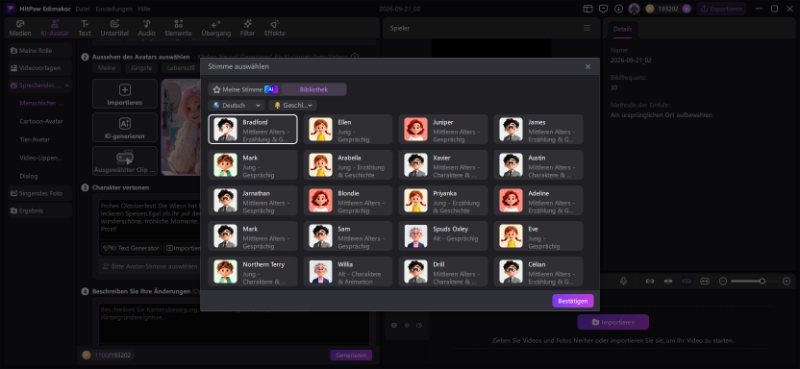Open the Audio tool in toolbar
The width and height of the screenshot is (800, 369).
(146, 28)
